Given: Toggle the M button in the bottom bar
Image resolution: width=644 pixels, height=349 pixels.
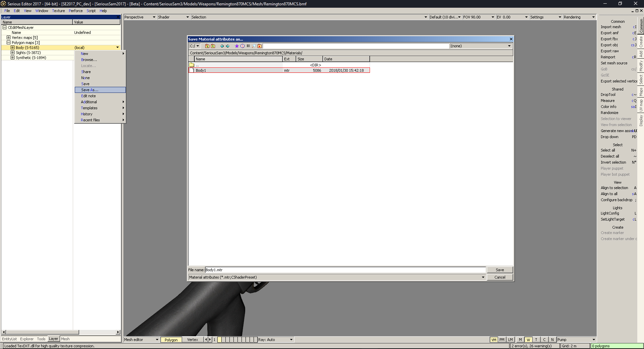Looking at the screenshot, I should [x=520, y=340].
